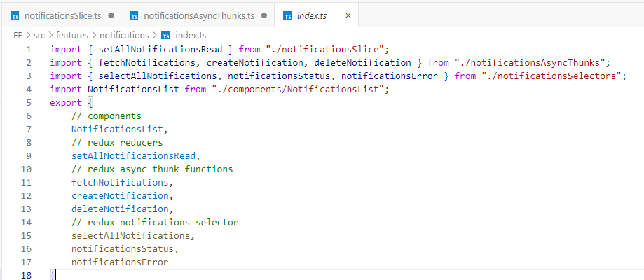Image resolution: width=644 pixels, height=280 pixels.
Task: Click fetchNotifications on line 11
Action: (120, 182)
